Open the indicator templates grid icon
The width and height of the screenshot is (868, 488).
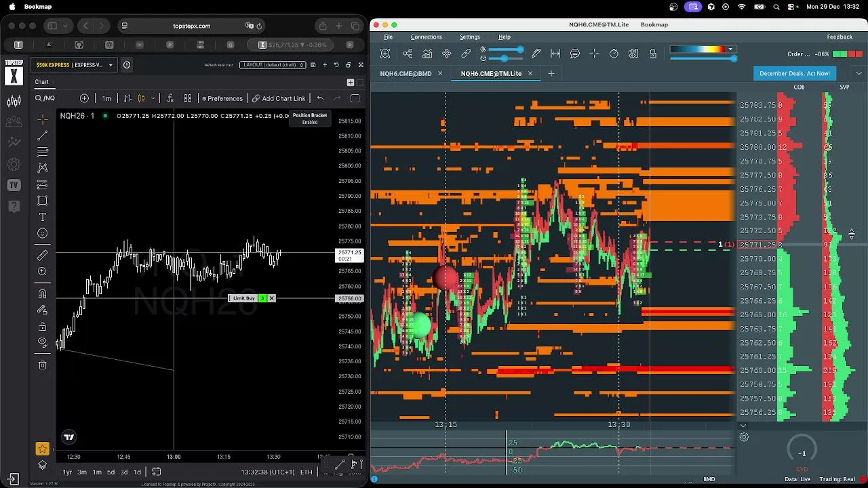point(187,98)
